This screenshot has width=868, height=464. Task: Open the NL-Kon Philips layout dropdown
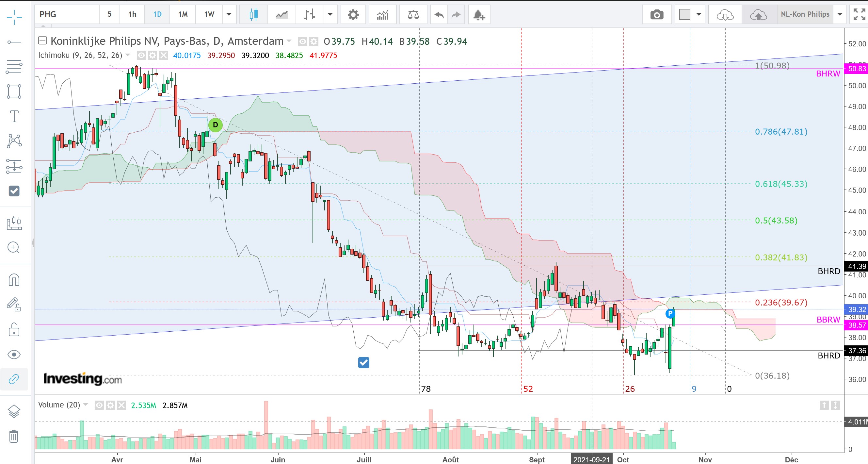840,14
